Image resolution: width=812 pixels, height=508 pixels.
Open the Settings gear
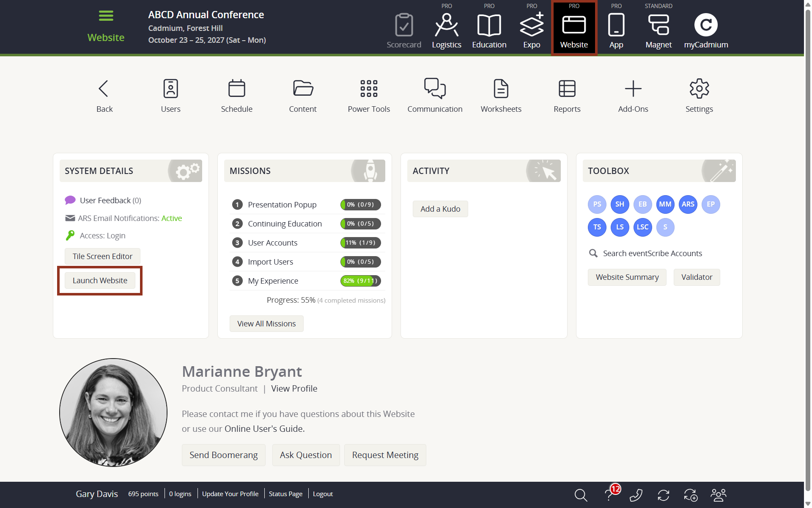coord(699,94)
